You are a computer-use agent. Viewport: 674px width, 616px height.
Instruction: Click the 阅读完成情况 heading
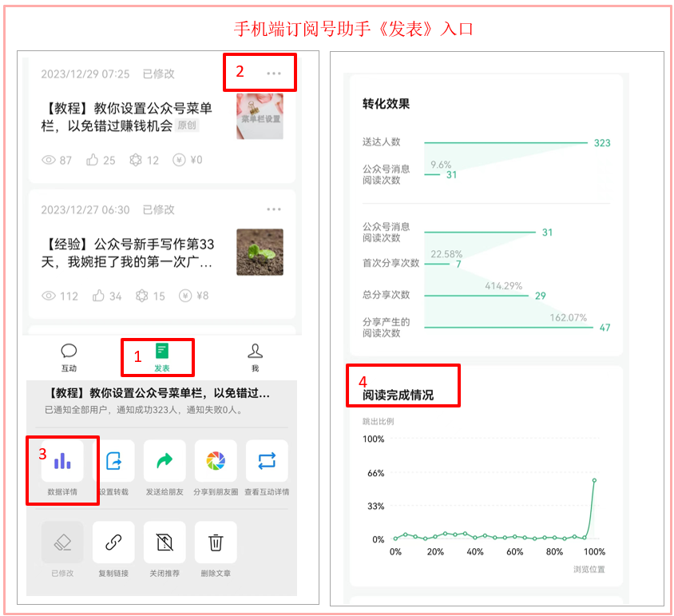click(x=398, y=395)
